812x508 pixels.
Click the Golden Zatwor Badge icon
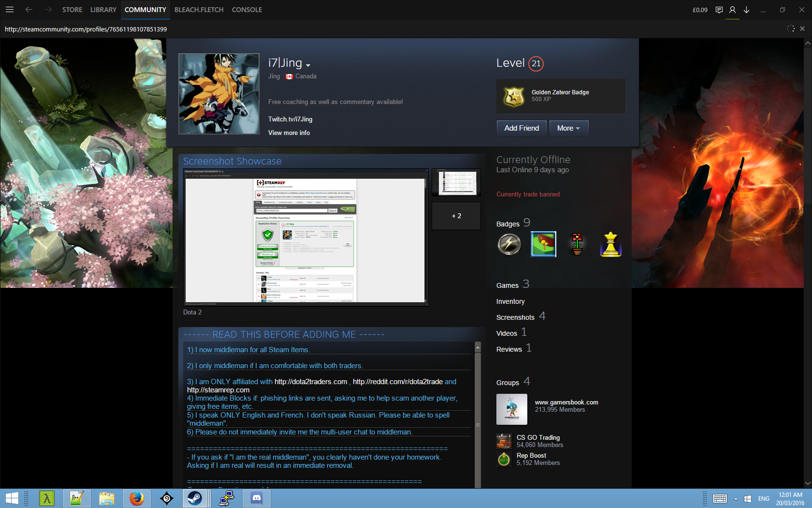point(514,96)
